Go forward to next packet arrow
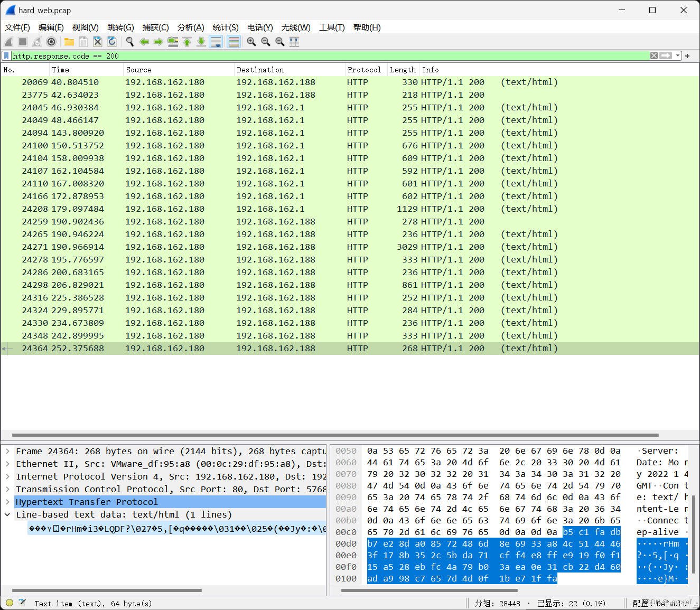Screen dimensions: 700x610 [158, 42]
